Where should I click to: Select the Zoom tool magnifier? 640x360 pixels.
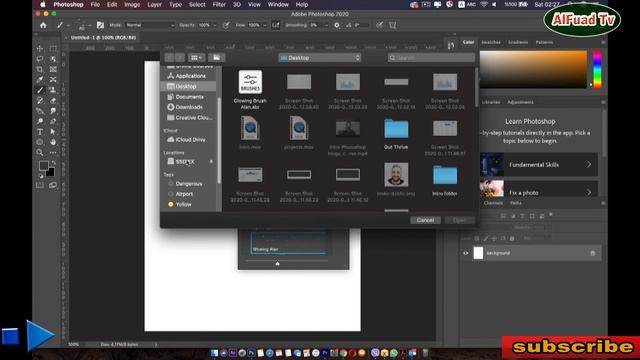[x=40, y=153]
